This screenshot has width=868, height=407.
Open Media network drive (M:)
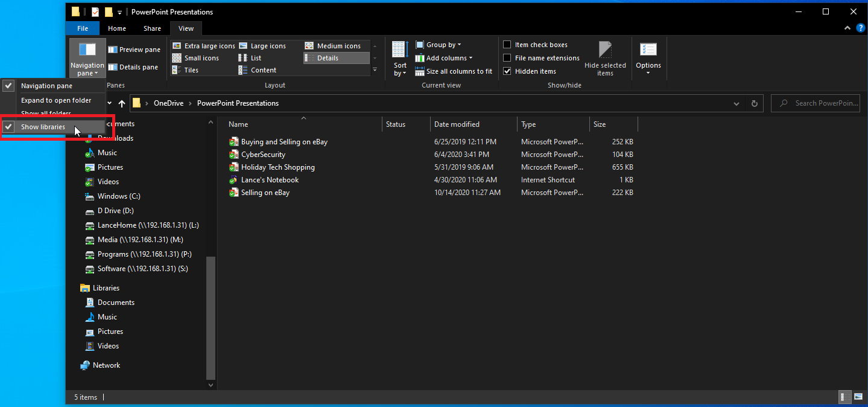tap(140, 240)
